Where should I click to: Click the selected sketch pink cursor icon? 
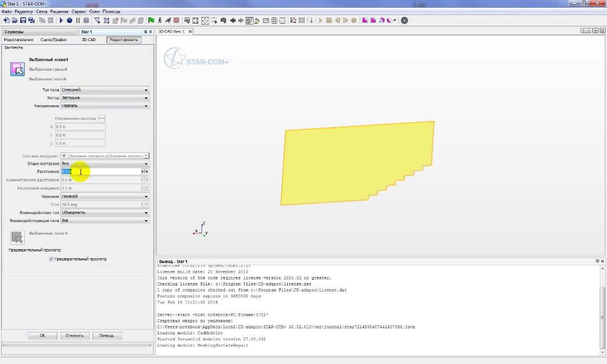point(17,69)
